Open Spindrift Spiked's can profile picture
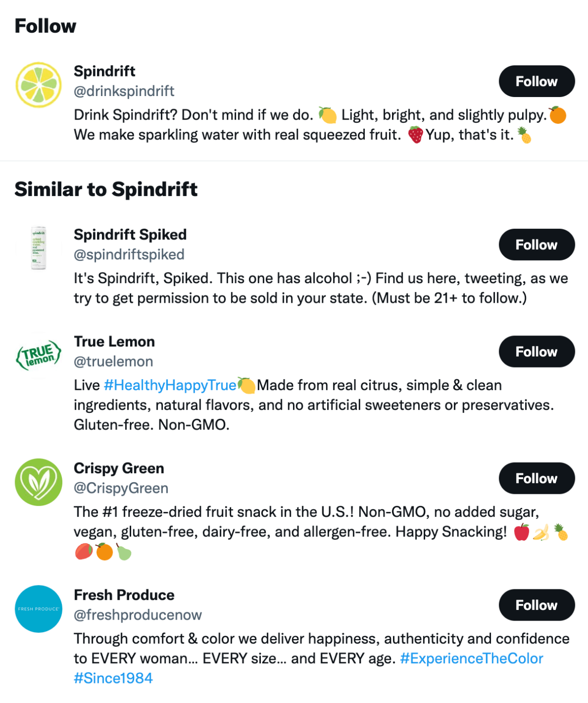This screenshot has width=588, height=703. pos(38,246)
